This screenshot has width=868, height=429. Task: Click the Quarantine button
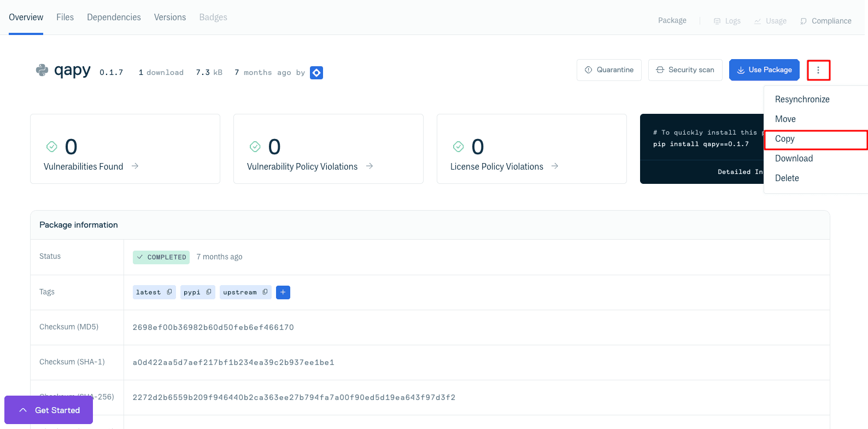[609, 70]
